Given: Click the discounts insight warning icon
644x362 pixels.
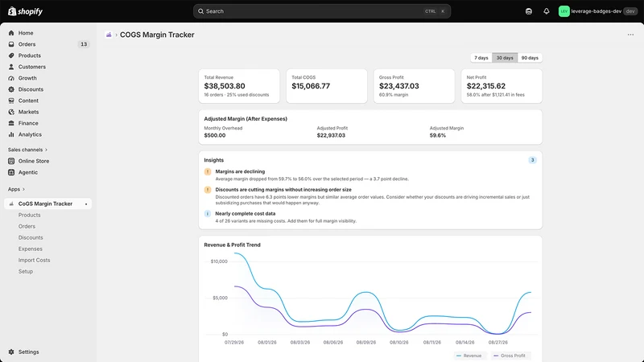Looking at the screenshot, I should point(208,190).
